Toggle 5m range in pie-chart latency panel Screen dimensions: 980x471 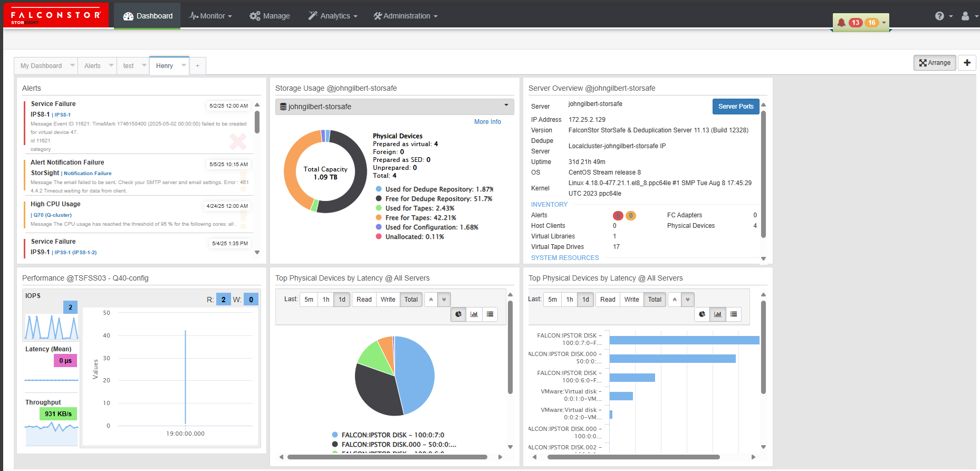pos(309,300)
